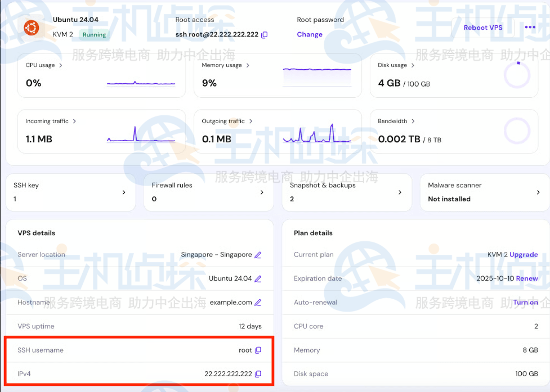Open the Snapshot & backups card

pos(347,192)
